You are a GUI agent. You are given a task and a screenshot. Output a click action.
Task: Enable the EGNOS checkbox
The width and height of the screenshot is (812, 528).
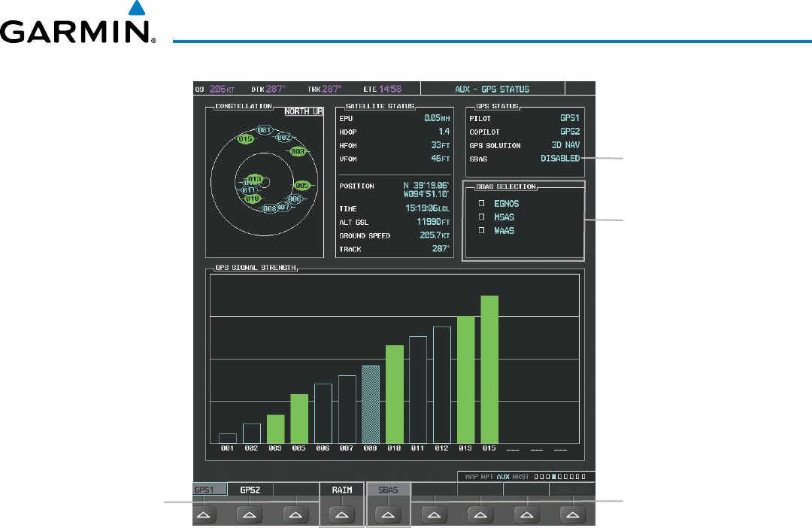click(x=482, y=203)
